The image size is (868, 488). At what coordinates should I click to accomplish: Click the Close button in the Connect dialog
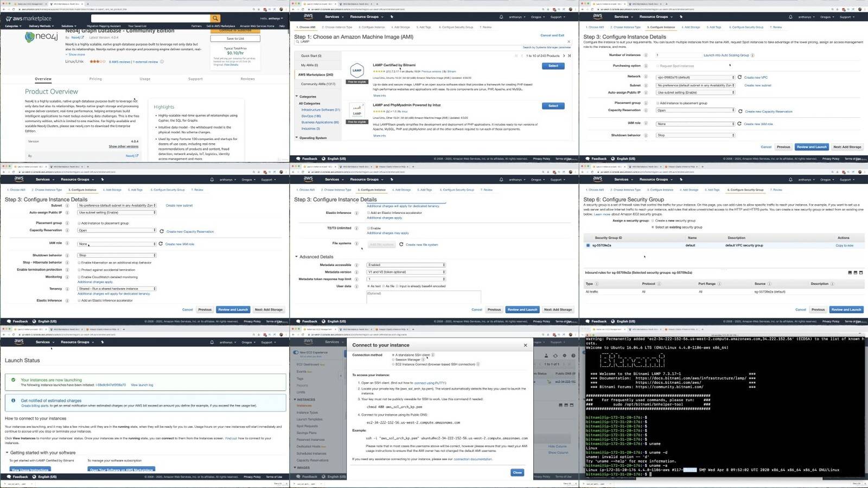[x=517, y=472]
